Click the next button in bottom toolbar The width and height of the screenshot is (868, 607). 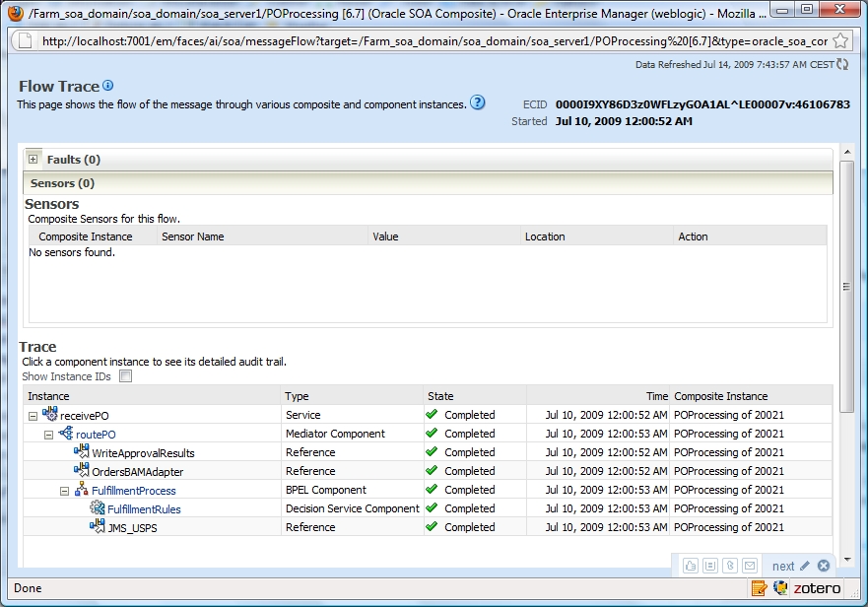782,566
